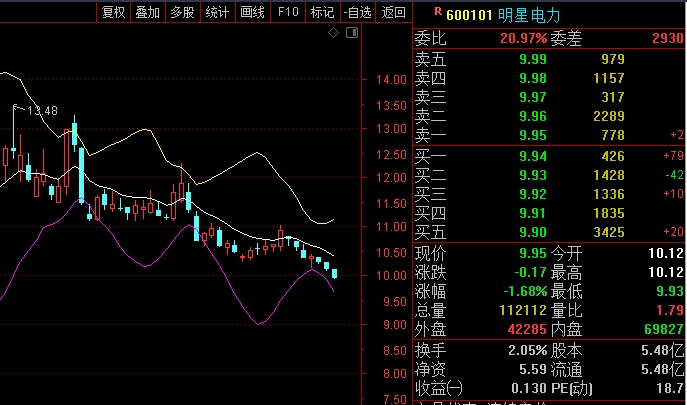Viewport: 687px width, 405px height.
Task: Click 现价 value 9.95
Action: tap(533, 253)
